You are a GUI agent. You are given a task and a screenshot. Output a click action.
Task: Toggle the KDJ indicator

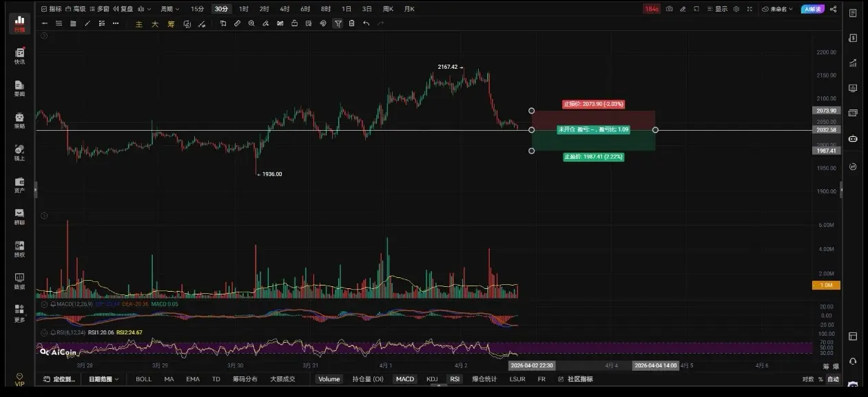[432, 379]
